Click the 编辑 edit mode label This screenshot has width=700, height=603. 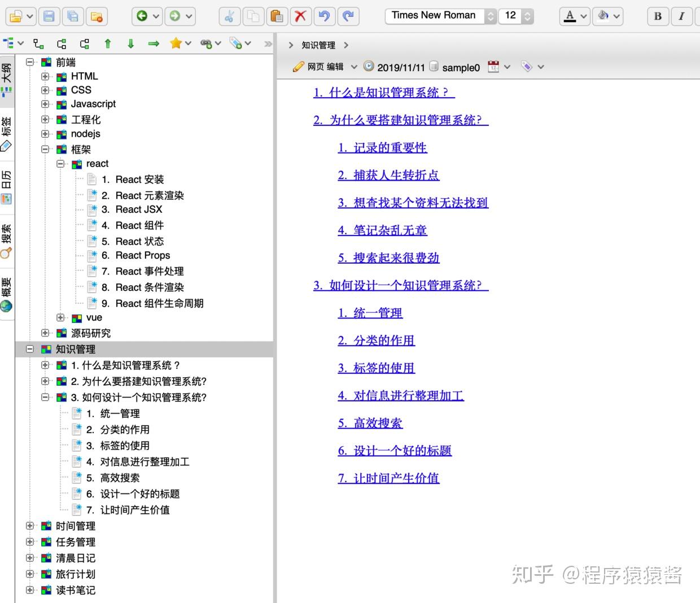[x=334, y=67]
